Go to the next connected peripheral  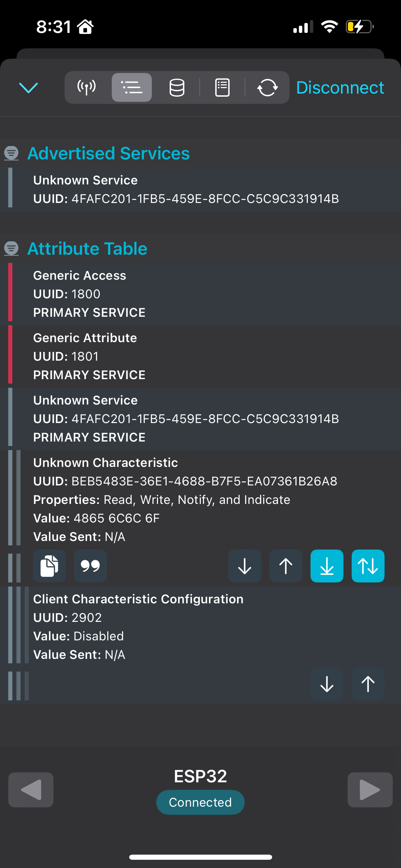coord(370,790)
